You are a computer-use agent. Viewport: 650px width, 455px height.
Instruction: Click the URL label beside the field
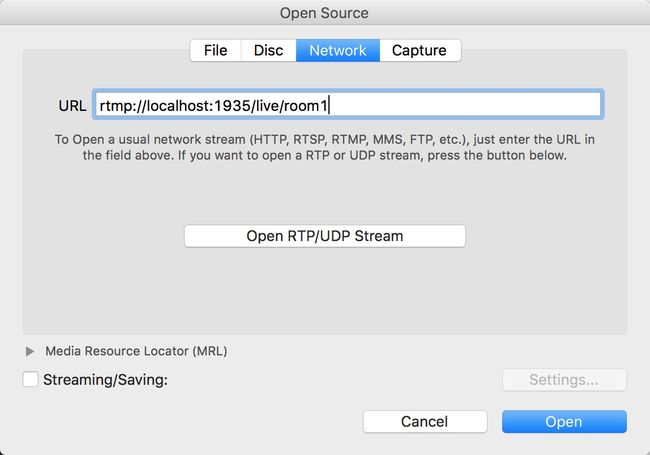pos(73,106)
